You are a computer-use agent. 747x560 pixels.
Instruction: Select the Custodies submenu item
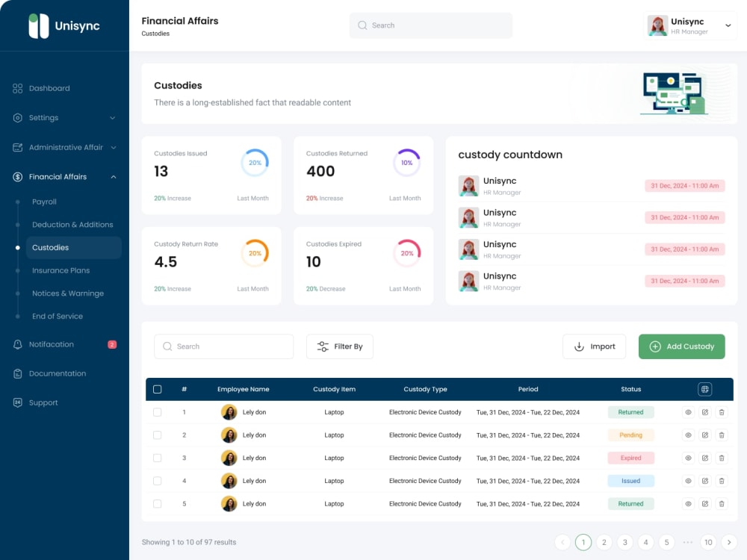tap(74, 248)
